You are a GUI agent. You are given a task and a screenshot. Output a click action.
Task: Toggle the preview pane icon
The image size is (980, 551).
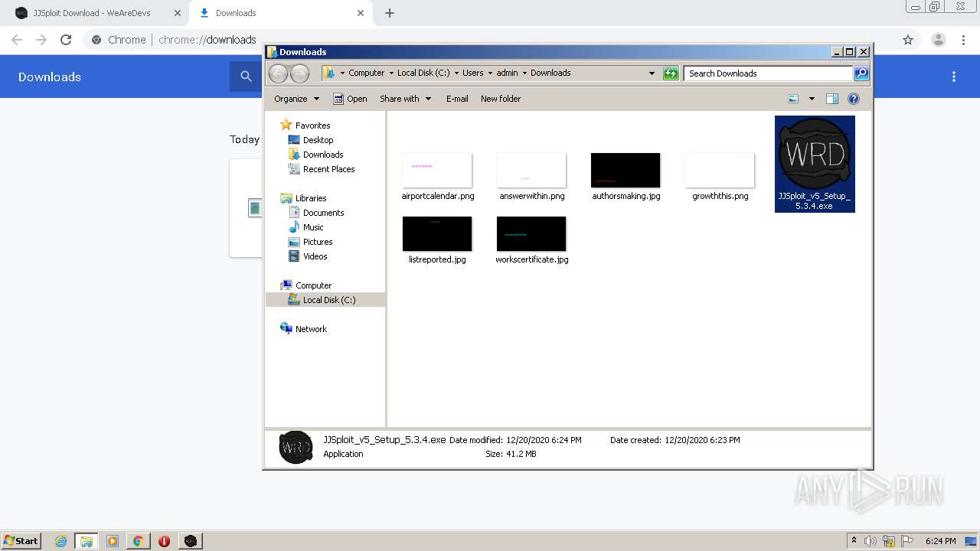point(832,99)
